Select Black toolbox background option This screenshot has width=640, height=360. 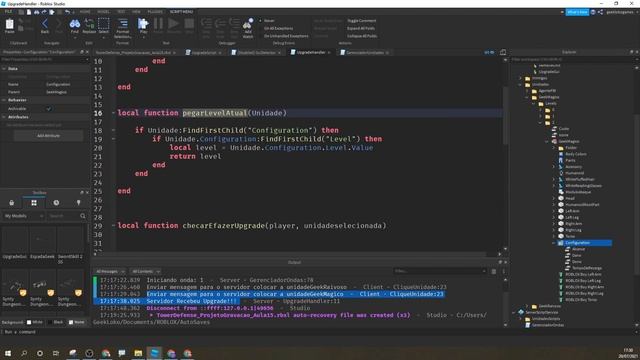click(x=56, y=322)
